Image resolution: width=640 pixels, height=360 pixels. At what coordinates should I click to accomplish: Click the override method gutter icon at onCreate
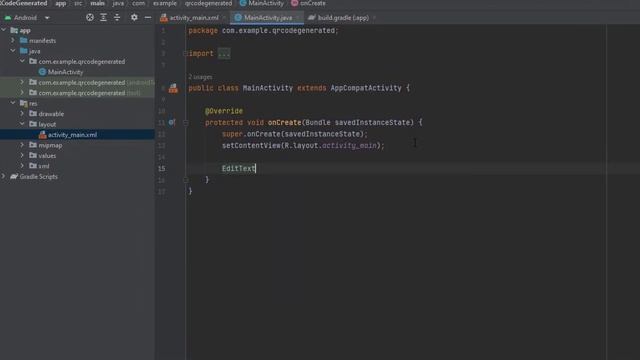click(172, 122)
